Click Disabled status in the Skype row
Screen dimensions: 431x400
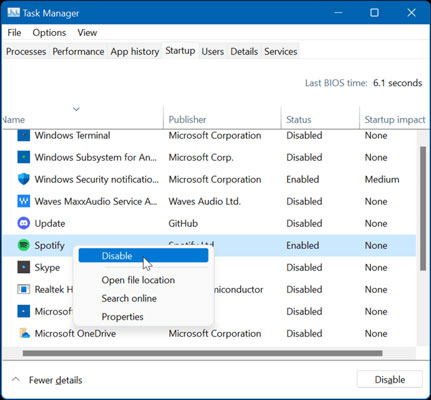click(304, 267)
